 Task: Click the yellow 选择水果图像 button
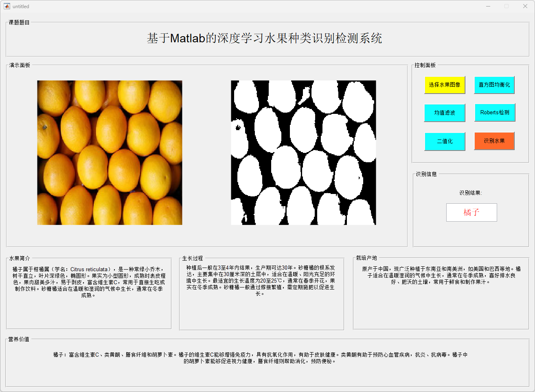444,85
